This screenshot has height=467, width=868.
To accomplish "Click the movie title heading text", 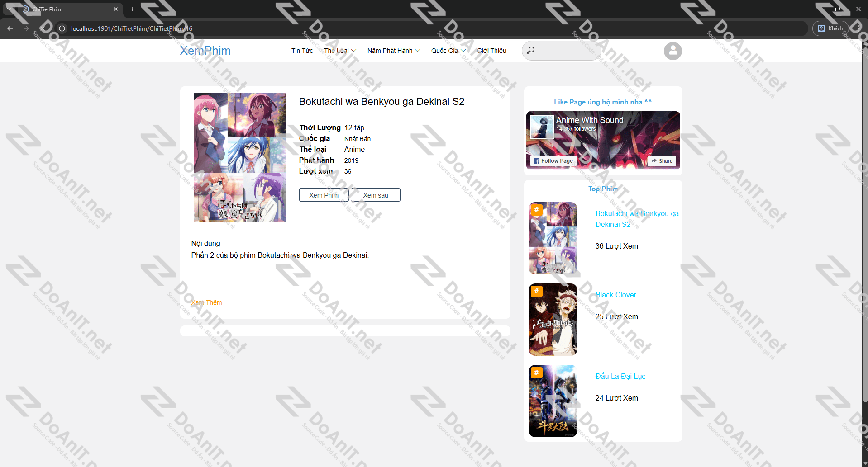I will pos(382,101).
